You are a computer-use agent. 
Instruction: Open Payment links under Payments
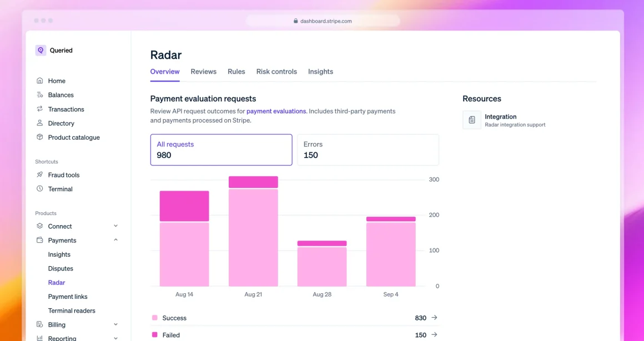tap(68, 296)
